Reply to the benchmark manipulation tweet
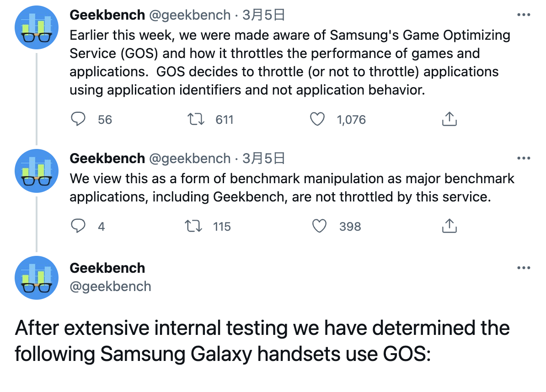The image size is (546, 392). pyautogui.click(x=78, y=226)
